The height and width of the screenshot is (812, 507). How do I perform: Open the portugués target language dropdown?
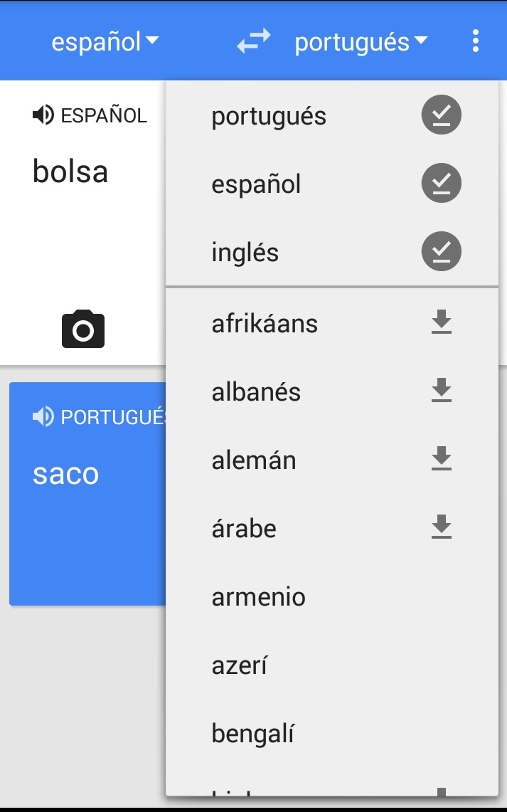[x=361, y=42]
